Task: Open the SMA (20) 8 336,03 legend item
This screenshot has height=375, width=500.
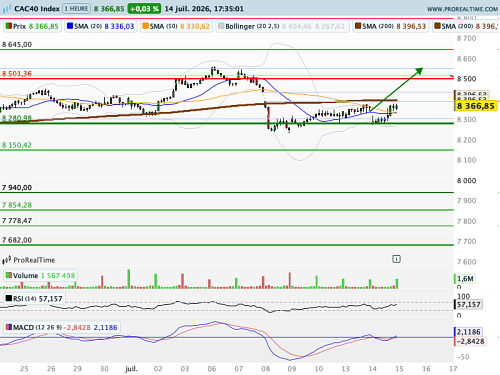Action: [x=101, y=26]
